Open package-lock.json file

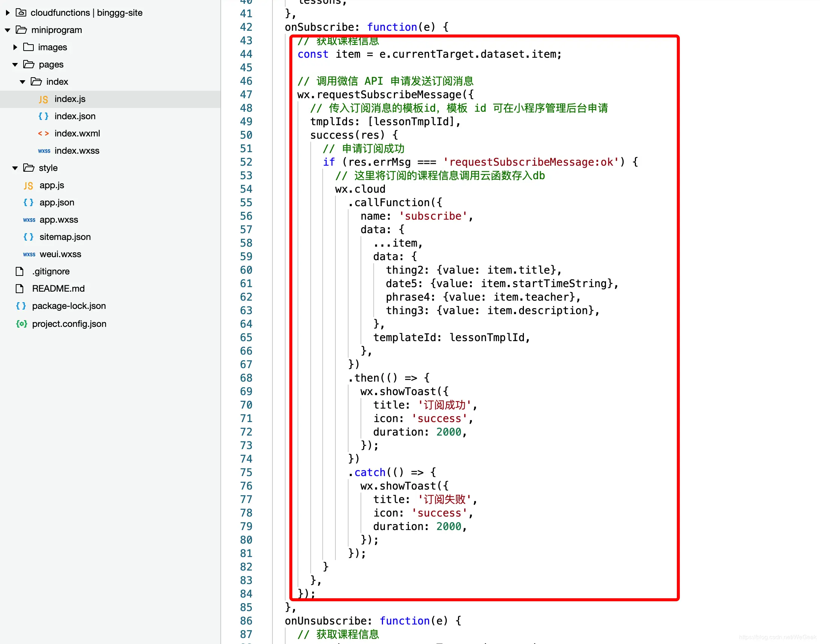[x=69, y=306]
